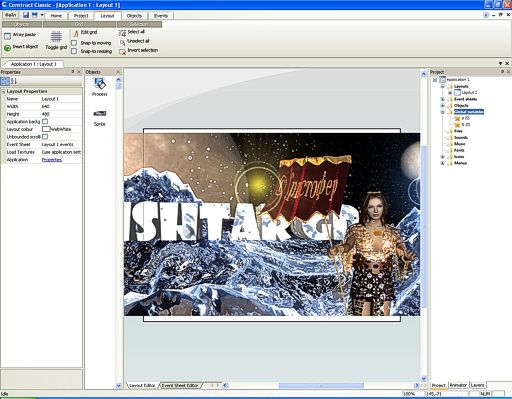This screenshot has height=399, width=512.
Task: Collapse the Layout Properties section
Action: 4,91
